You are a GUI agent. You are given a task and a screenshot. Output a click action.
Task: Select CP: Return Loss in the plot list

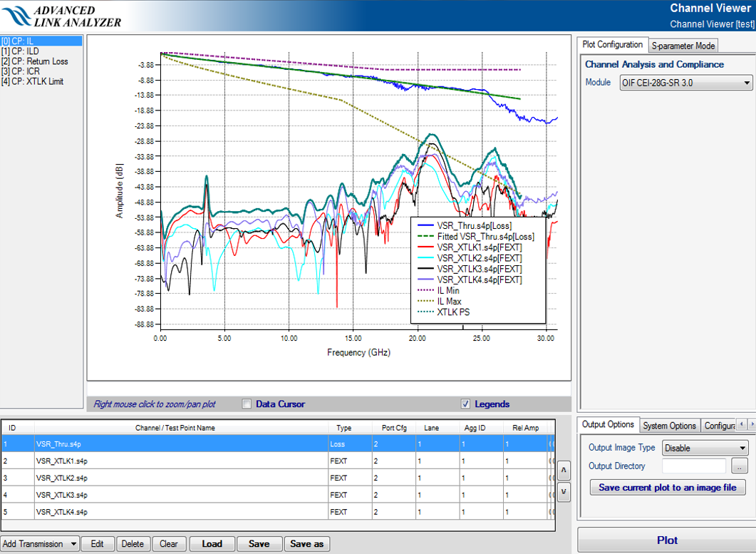(35, 61)
